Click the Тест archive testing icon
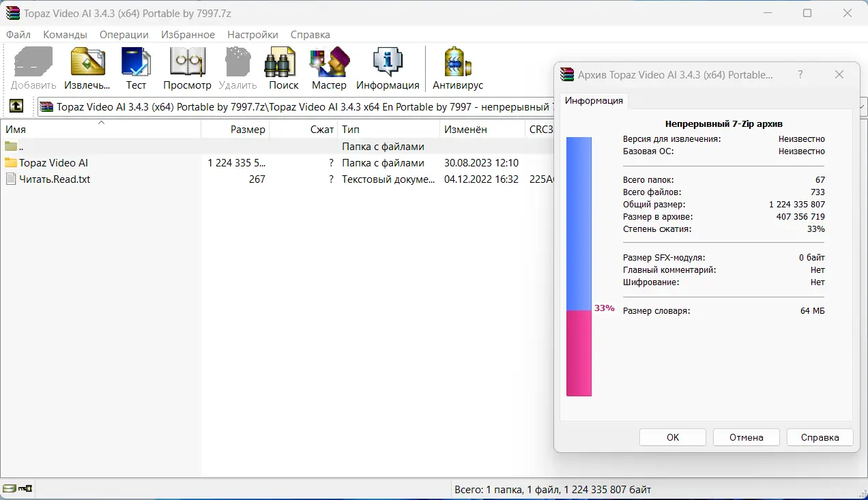This screenshot has height=500, width=868. (136, 65)
